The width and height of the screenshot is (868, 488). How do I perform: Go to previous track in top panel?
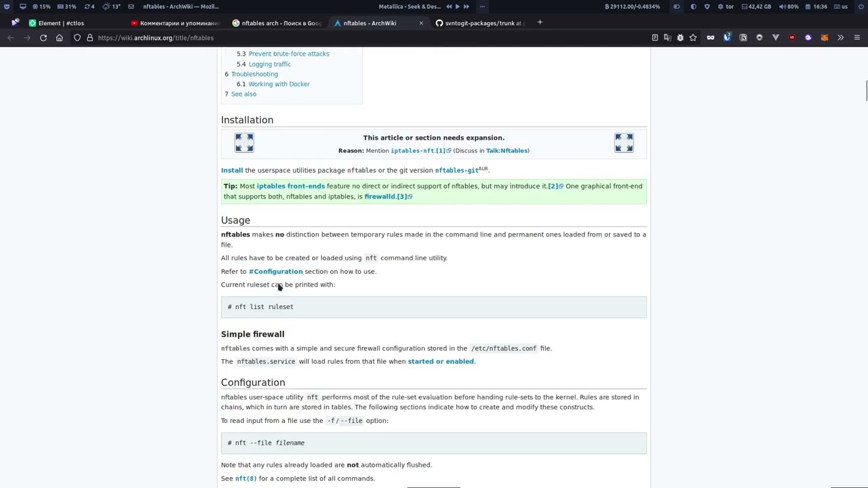[x=448, y=7]
